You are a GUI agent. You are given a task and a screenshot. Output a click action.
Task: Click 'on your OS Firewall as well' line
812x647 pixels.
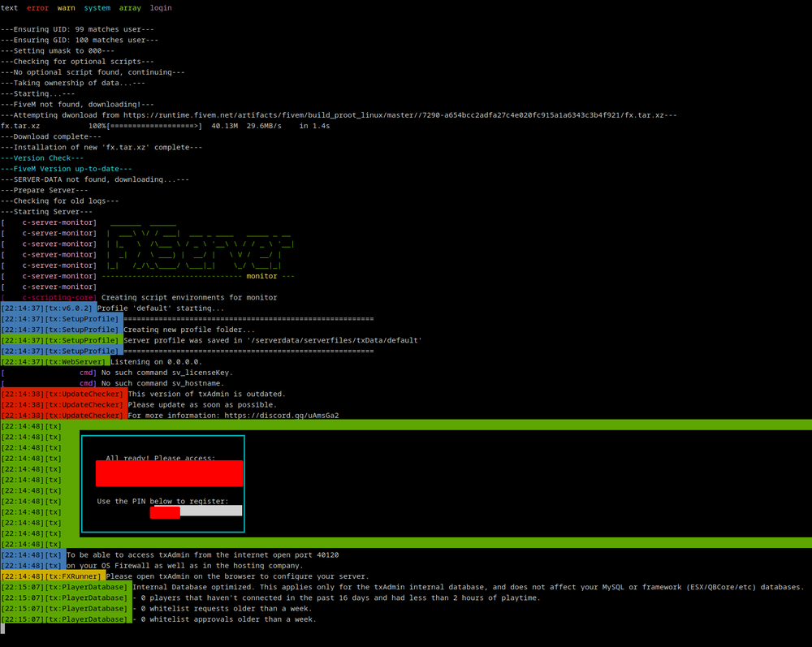pyautogui.click(x=185, y=566)
